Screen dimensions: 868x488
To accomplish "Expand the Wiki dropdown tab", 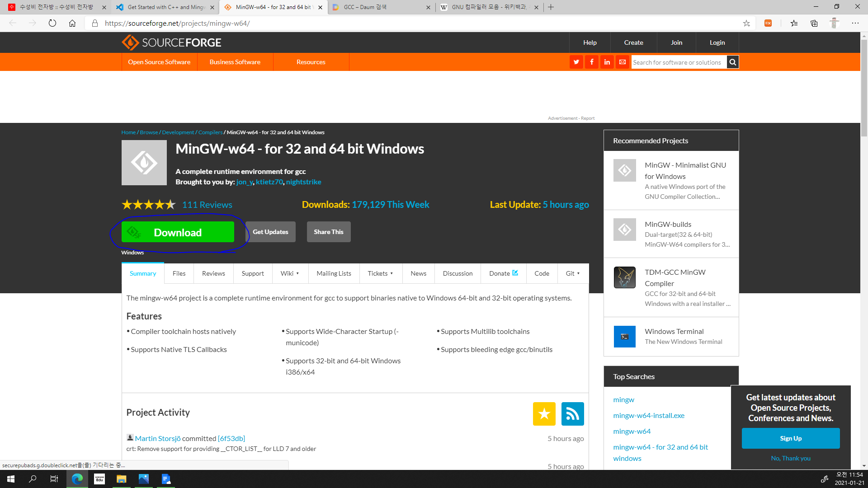I will coord(290,273).
